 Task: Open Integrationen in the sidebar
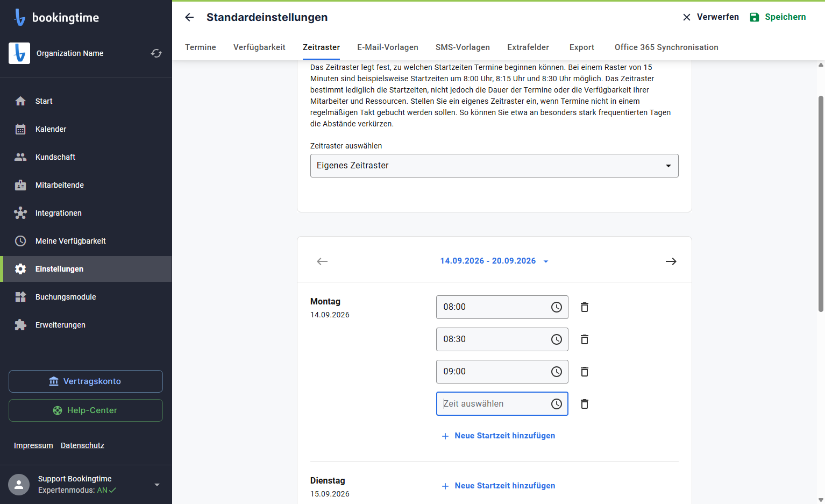[x=86, y=213]
